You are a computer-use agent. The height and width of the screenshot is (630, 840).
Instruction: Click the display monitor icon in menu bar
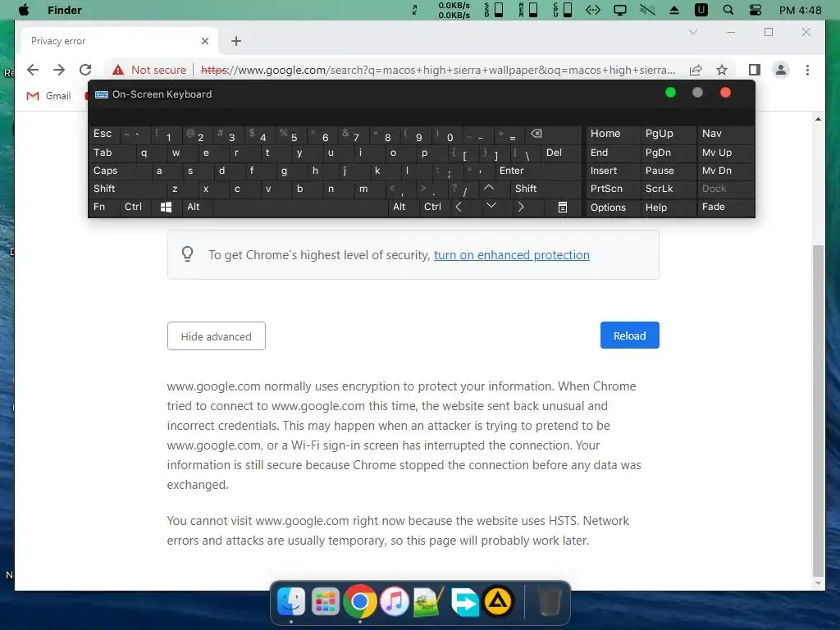point(620,10)
